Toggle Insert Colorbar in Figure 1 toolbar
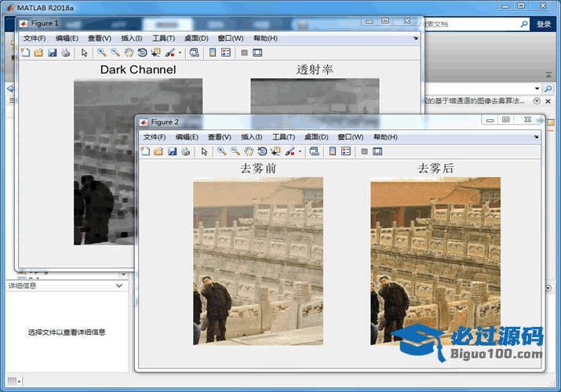This screenshot has width=561, height=392. [213, 53]
